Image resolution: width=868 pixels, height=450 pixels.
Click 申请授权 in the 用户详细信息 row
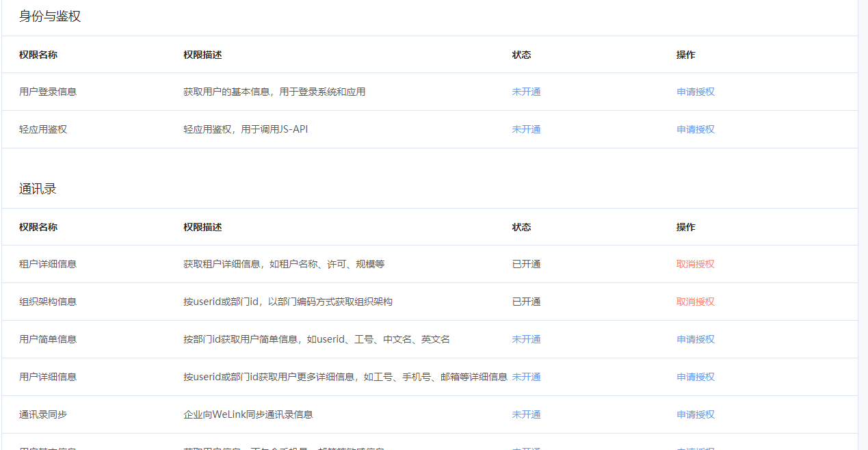pyautogui.click(x=696, y=377)
